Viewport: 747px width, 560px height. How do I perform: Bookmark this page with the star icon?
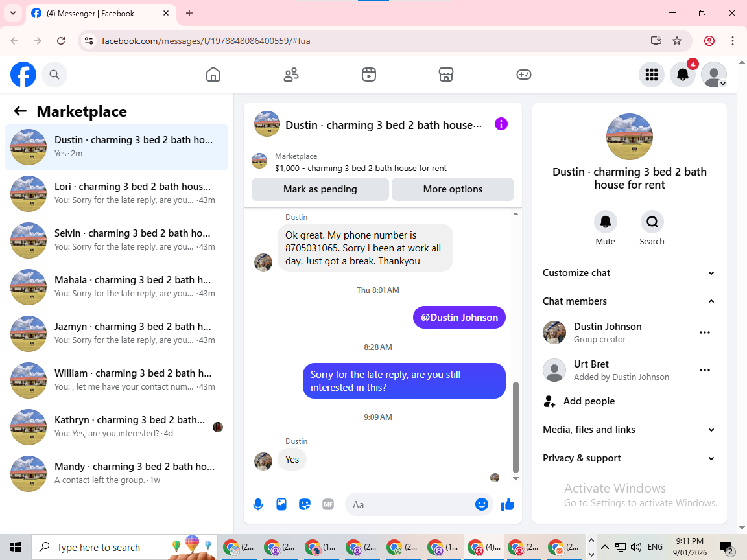click(x=677, y=41)
